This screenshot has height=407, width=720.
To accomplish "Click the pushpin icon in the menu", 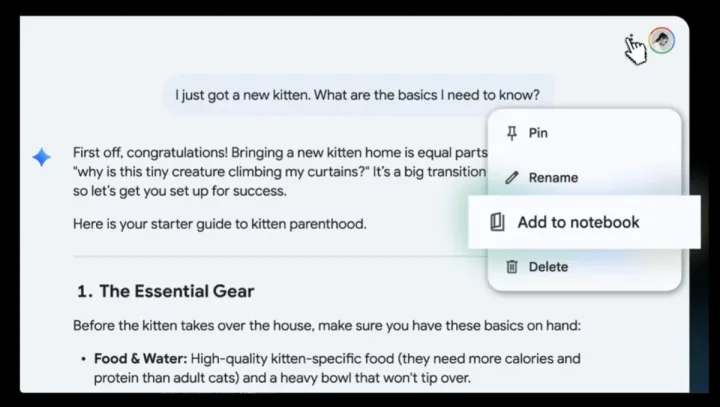I will tap(512, 133).
